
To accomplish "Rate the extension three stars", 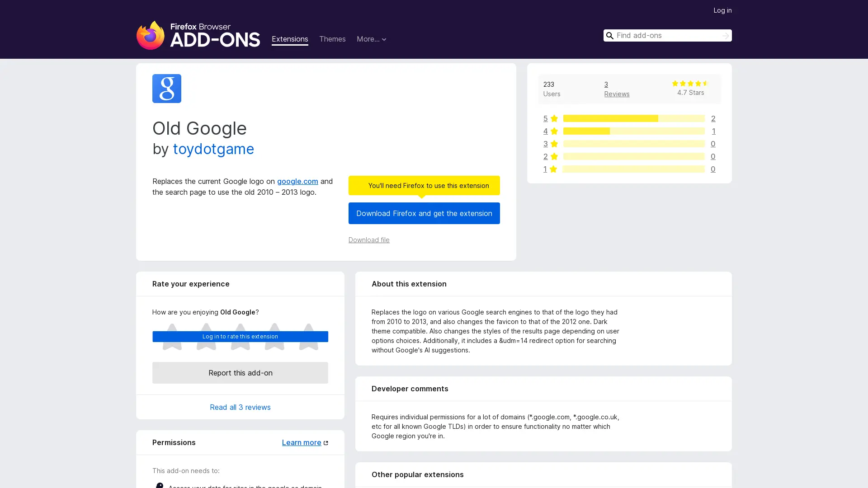I will (240, 337).
